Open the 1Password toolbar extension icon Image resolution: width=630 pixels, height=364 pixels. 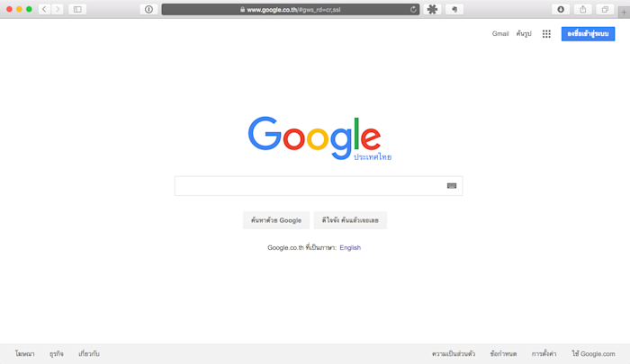click(148, 9)
